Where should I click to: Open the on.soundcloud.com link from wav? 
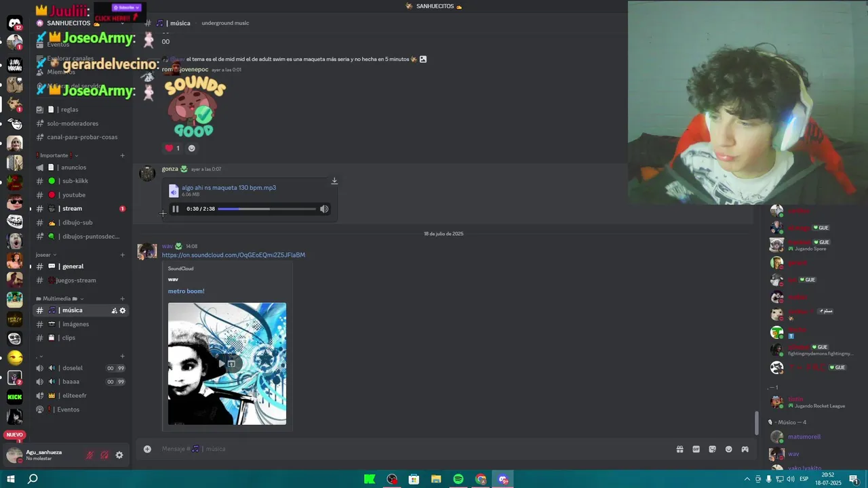click(x=233, y=255)
